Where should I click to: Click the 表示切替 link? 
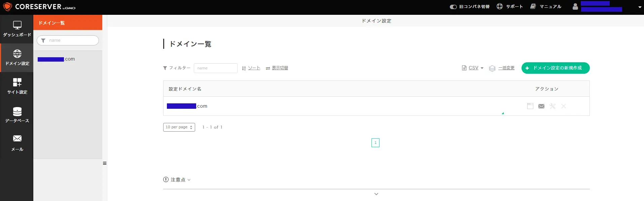coord(280,68)
